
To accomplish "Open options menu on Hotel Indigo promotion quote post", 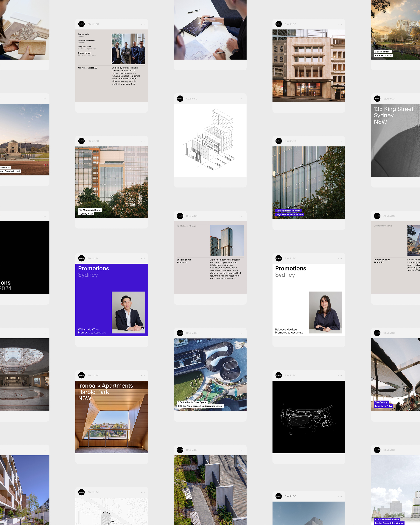I will coord(241,216).
